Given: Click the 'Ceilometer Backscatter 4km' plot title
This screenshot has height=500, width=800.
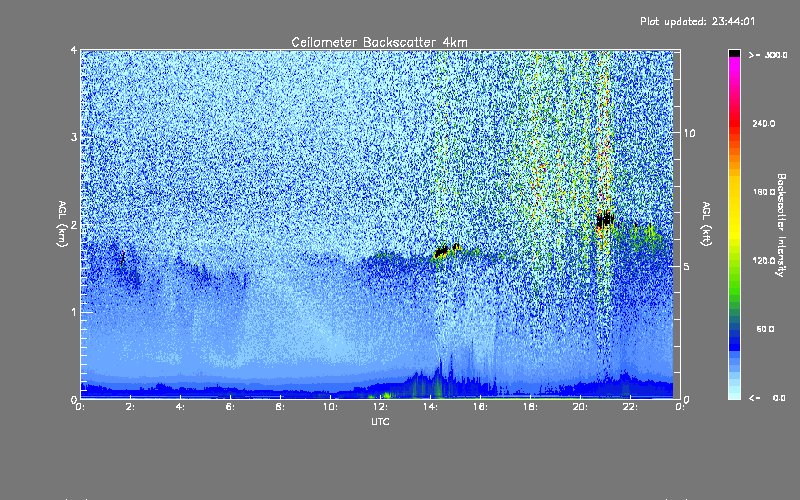Looking at the screenshot, I should (x=379, y=42).
